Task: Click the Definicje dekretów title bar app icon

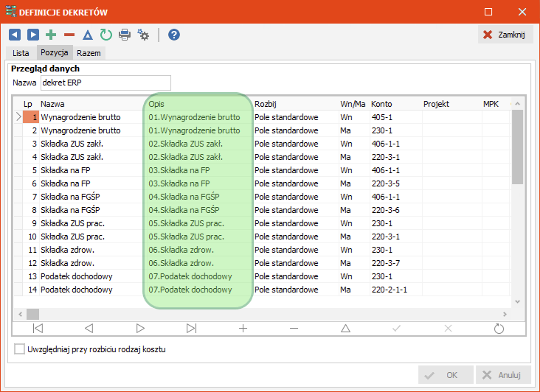Action: pos(10,11)
